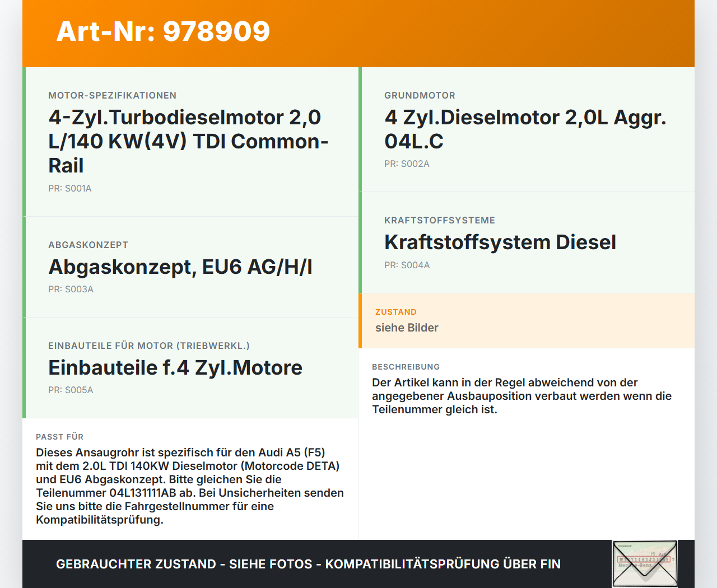Select the Kraftstoffsystem Diesel card

(x=527, y=242)
